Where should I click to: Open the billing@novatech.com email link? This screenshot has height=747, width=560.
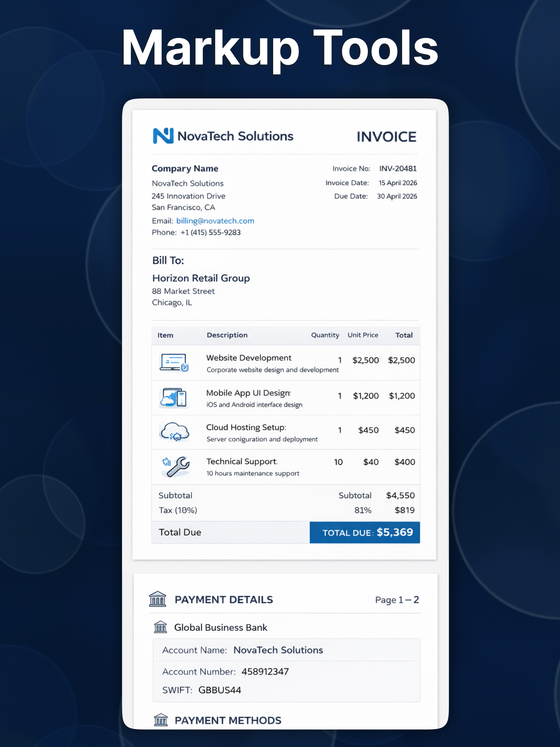215,221
